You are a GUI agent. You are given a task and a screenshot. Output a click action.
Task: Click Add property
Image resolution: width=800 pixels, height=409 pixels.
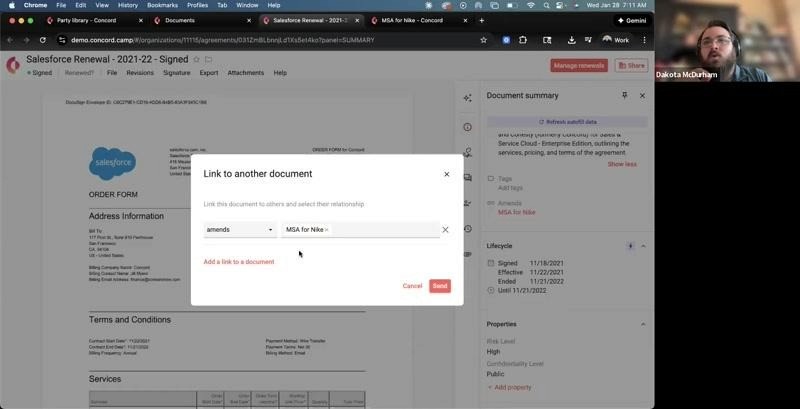tap(509, 388)
